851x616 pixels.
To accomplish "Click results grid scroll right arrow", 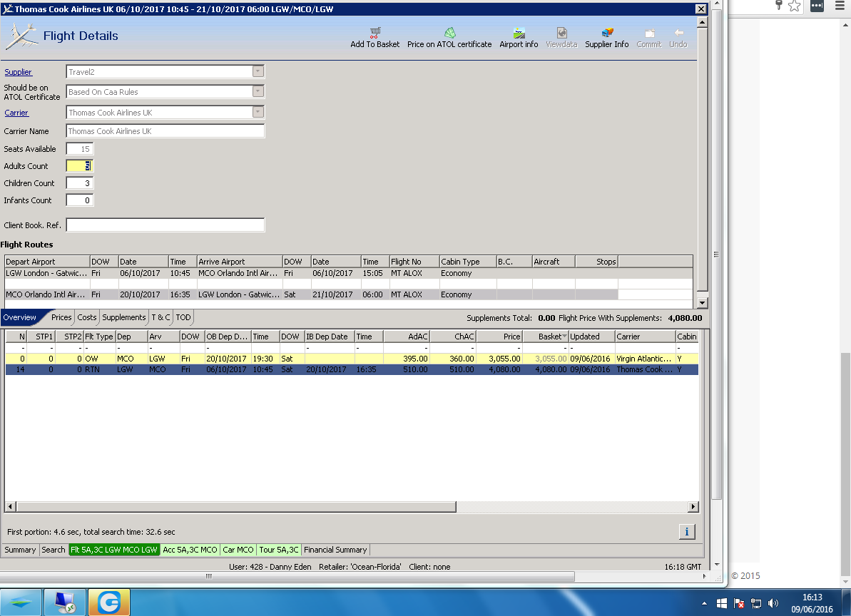I will (x=693, y=506).
